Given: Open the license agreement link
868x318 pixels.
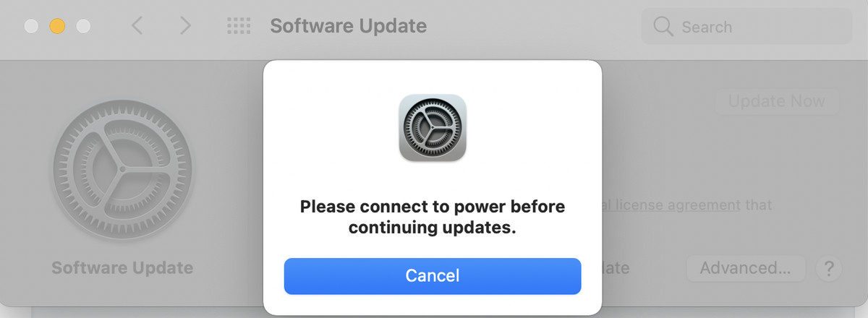Looking at the screenshot, I should [x=671, y=205].
